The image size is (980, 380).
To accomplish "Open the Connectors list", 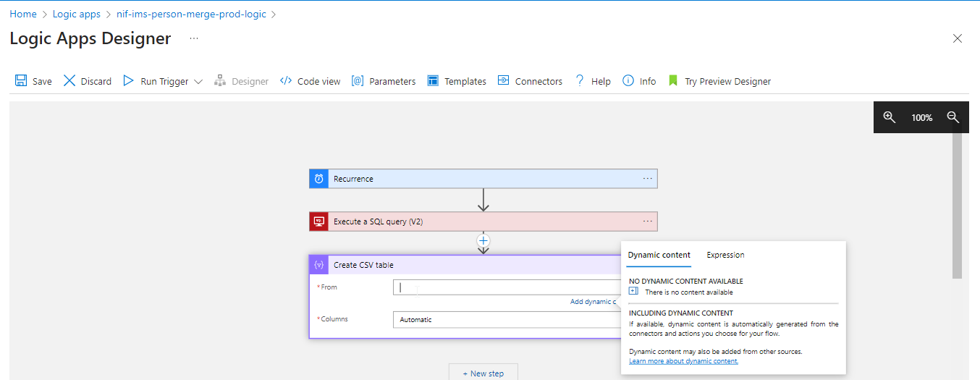I will tap(530, 81).
